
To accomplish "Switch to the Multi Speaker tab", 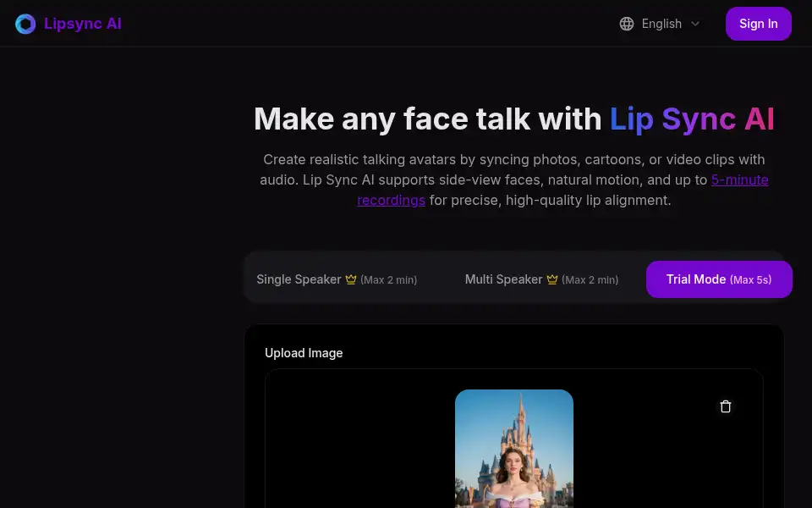I will [x=541, y=279].
